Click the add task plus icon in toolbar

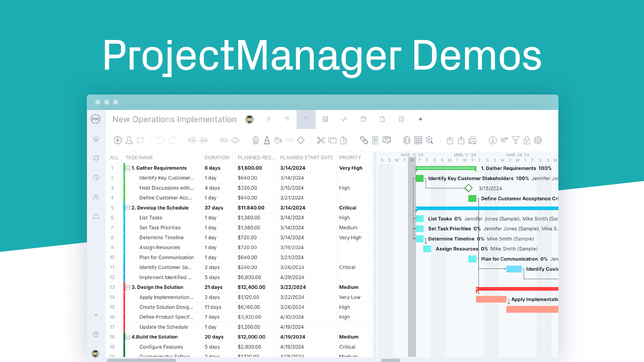coord(117,140)
